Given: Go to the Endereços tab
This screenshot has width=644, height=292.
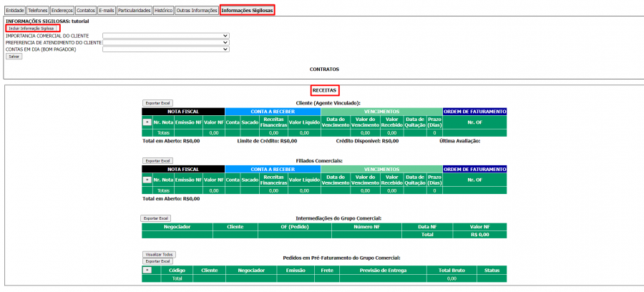Looking at the screenshot, I should pyautogui.click(x=62, y=11).
